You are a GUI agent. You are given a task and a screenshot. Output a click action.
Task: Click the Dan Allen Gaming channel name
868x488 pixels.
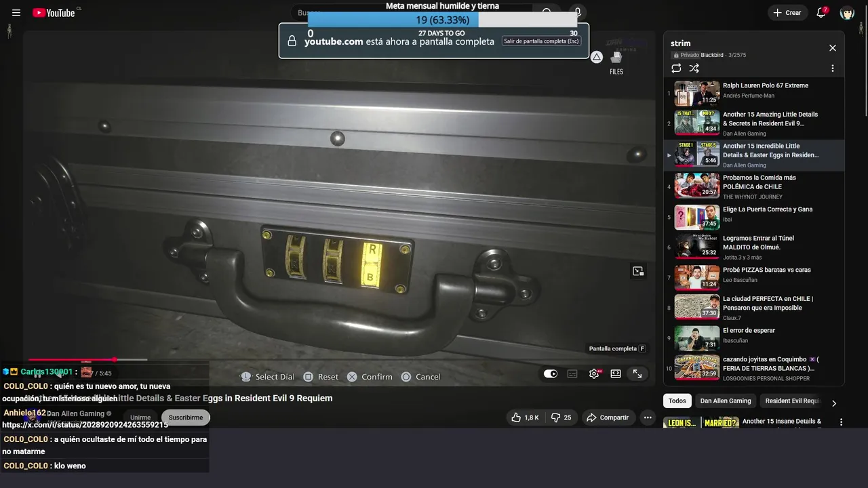(75, 413)
